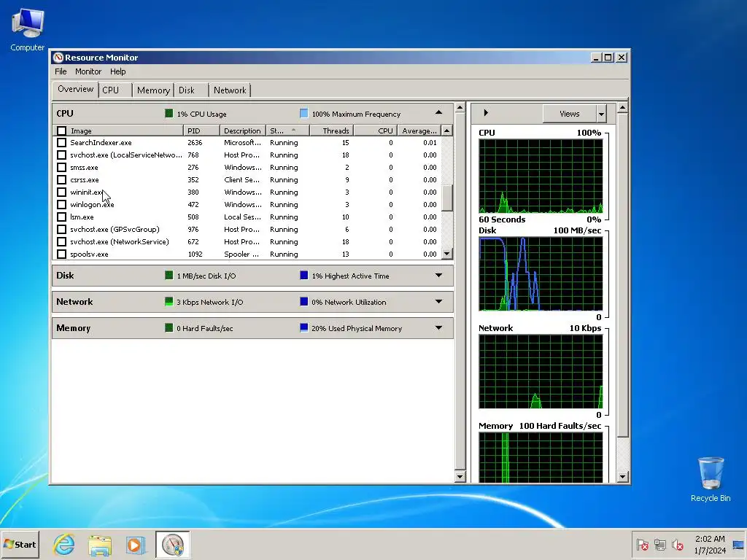747x560 pixels.
Task: Click the Network activity graph
Action: click(x=541, y=371)
